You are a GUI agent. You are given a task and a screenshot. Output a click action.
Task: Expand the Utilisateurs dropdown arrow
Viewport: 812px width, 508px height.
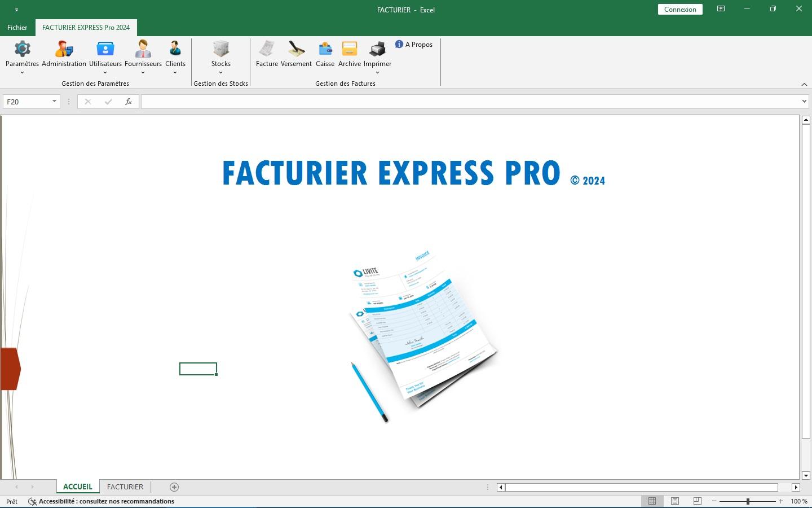(x=105, y=72)
